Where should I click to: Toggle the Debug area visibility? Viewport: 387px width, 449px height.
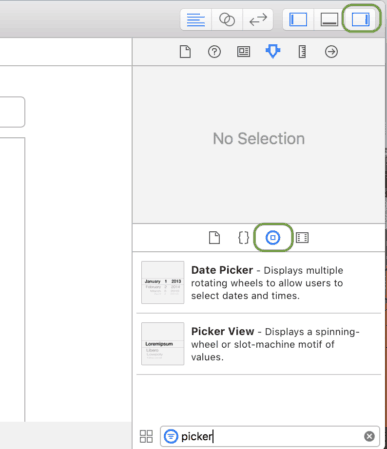point(329,20)
